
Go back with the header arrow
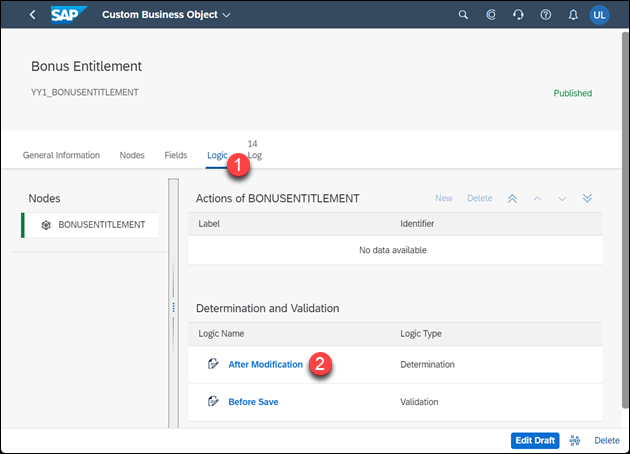(33, 15)
